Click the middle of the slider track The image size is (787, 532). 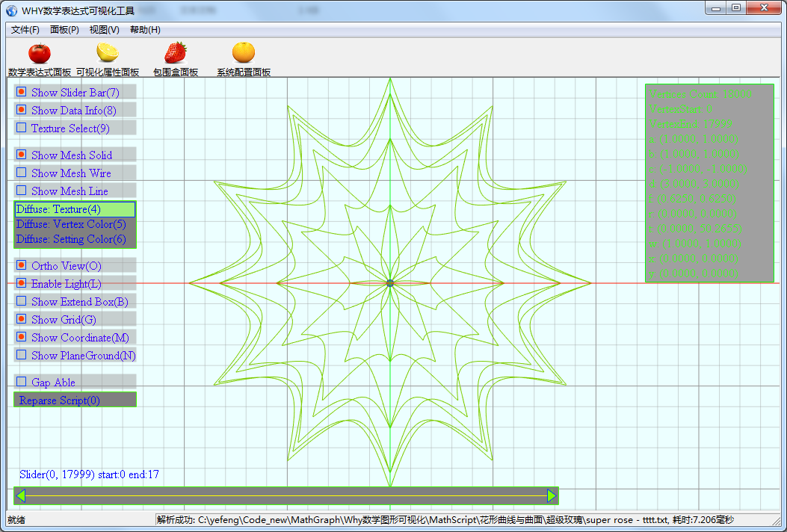pos(286,496)
